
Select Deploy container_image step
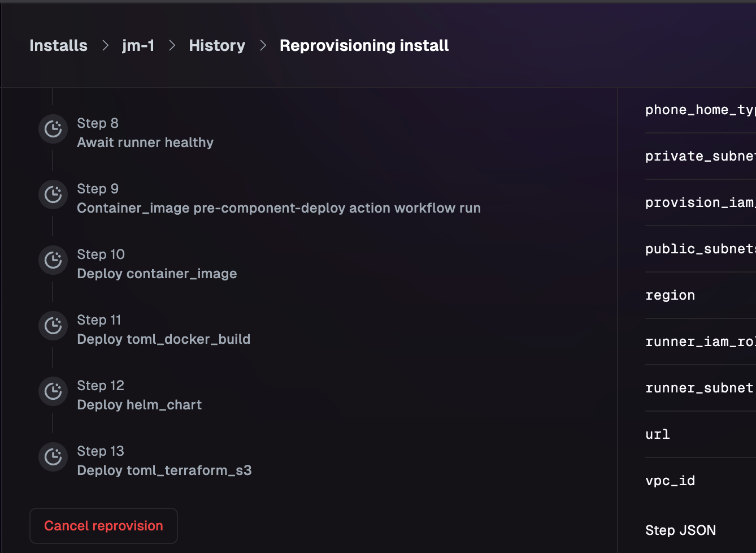(157, 264)
